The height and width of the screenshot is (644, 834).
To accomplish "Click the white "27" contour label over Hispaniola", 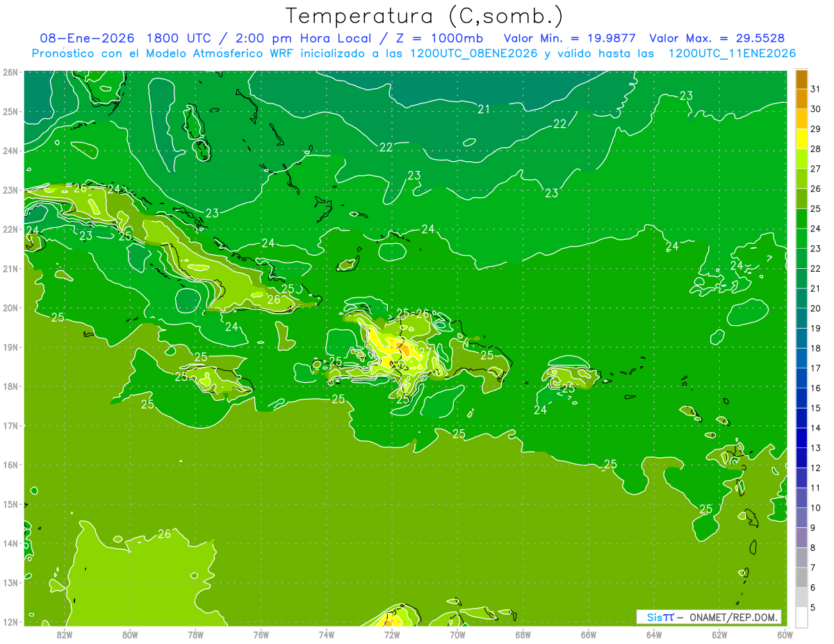I will [425, 352].
